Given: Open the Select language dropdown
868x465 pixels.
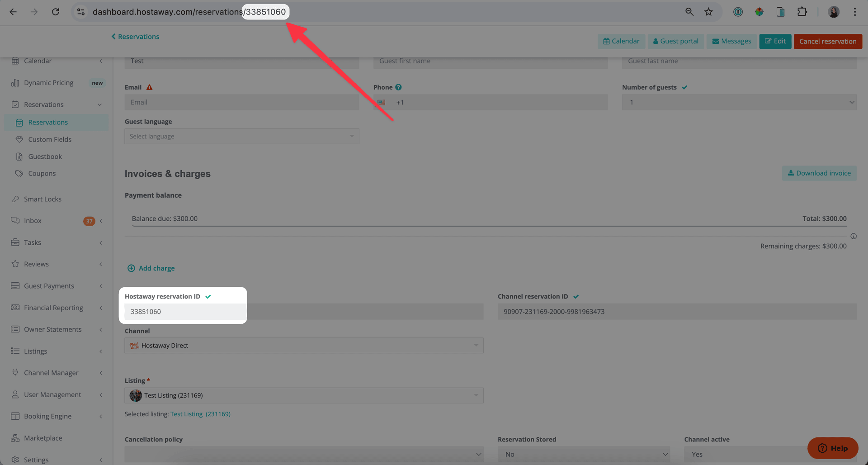Looking at the screenshot, I should point(241,137).
